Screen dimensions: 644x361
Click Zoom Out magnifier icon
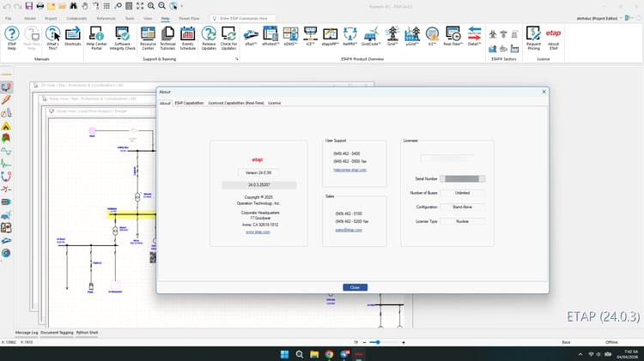tap(162, 6)
